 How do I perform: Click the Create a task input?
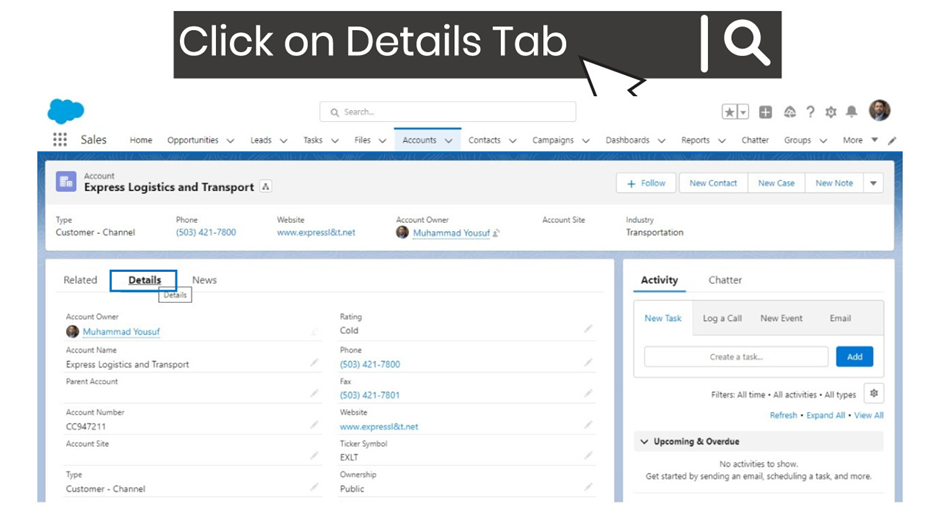[736, 357]
